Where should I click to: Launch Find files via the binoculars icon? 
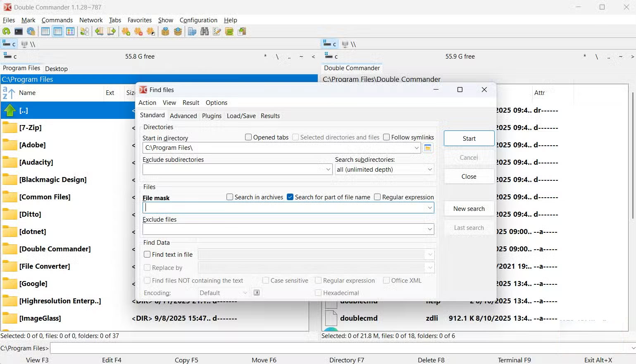pyautogui.click(x=205, y=31)
